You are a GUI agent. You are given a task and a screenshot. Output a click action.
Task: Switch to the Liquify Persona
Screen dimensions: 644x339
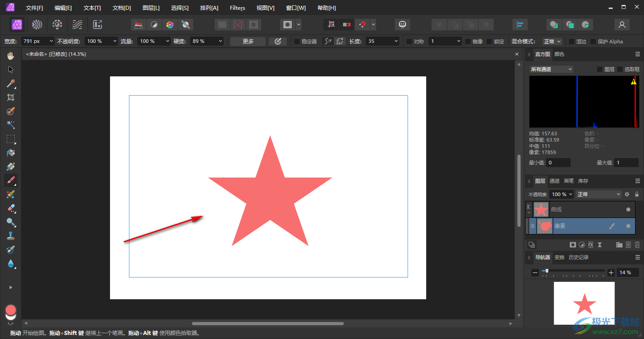(37, 25)
